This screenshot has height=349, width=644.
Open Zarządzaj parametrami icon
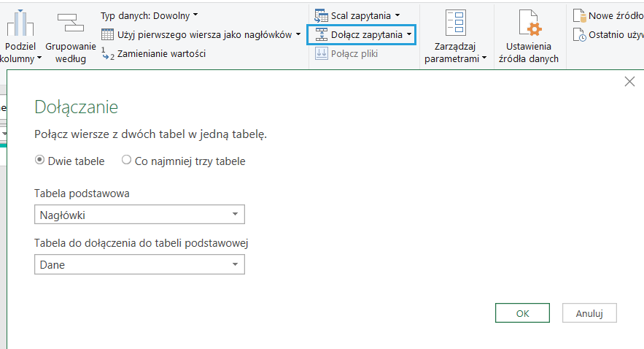pyautogui.click(x=455, y=23)
